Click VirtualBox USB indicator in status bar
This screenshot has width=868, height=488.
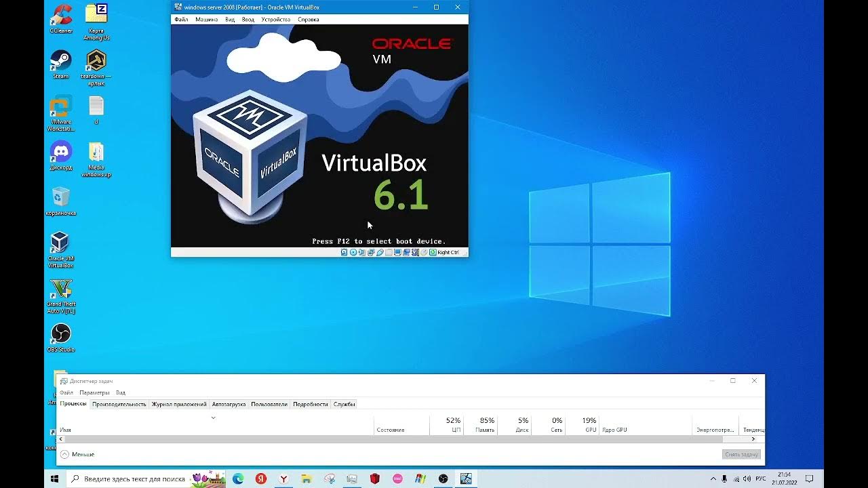coord(380,252)
